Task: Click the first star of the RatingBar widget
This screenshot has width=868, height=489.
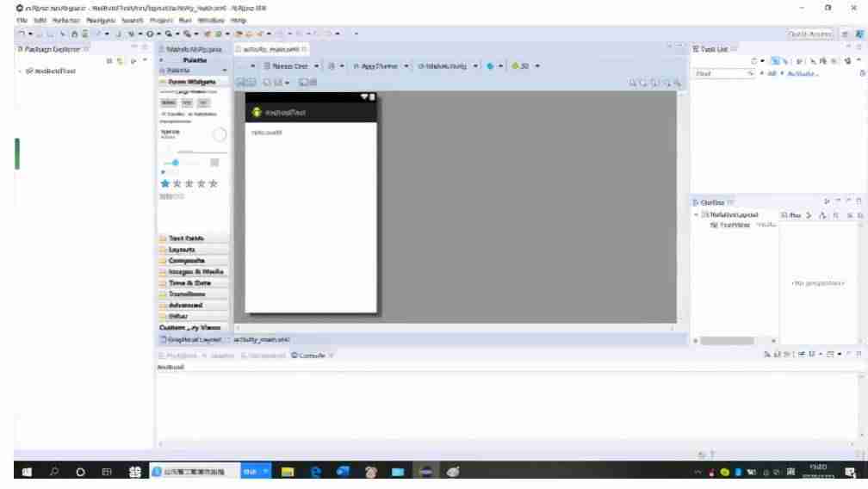Action: 165,183
